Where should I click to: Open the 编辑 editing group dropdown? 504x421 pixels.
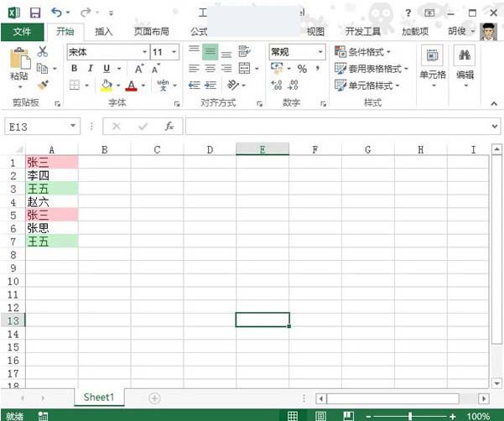tap(465, 68)
